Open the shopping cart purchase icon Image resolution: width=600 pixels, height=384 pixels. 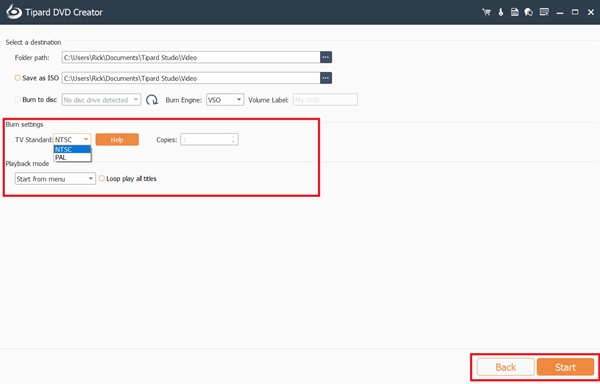pos(486,12)
